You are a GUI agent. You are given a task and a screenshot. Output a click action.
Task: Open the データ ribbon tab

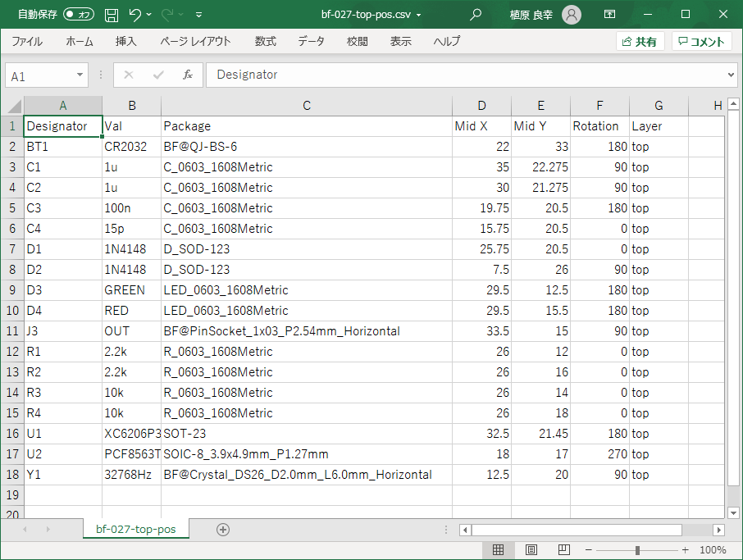312,41
